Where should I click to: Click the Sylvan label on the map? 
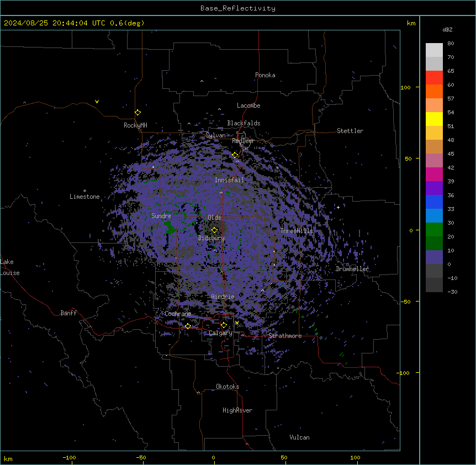pos(215,135)
